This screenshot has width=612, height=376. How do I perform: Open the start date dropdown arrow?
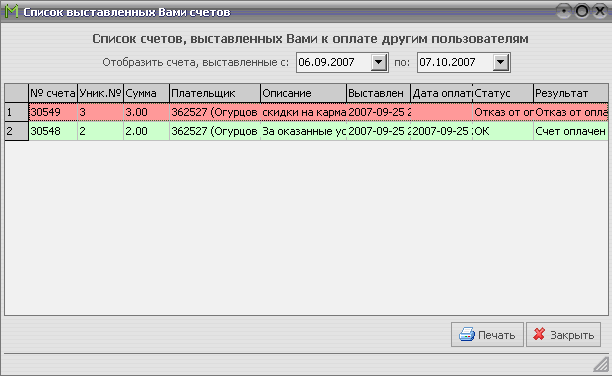click(x=378, y=62)
